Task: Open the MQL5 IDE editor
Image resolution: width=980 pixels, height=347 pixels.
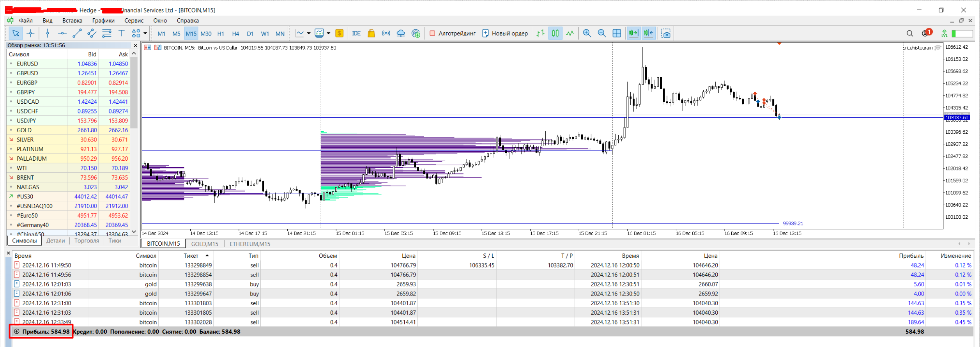Action: click(356, 34)
